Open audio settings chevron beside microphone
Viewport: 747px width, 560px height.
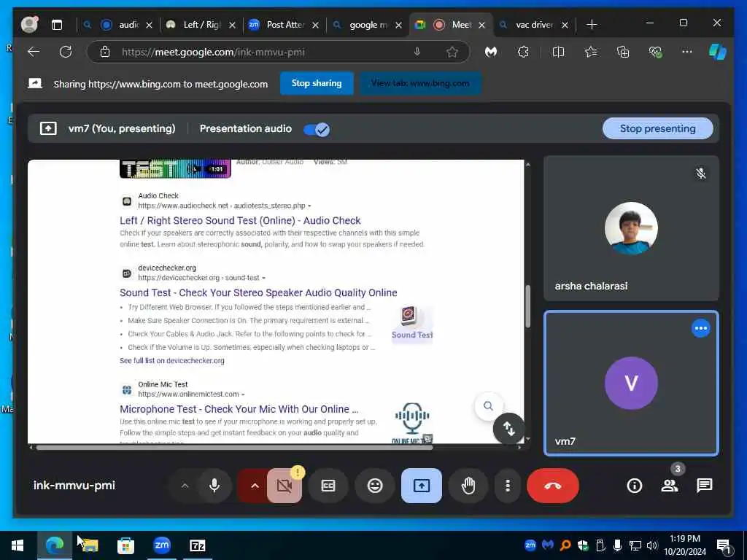tap(185, 486)
